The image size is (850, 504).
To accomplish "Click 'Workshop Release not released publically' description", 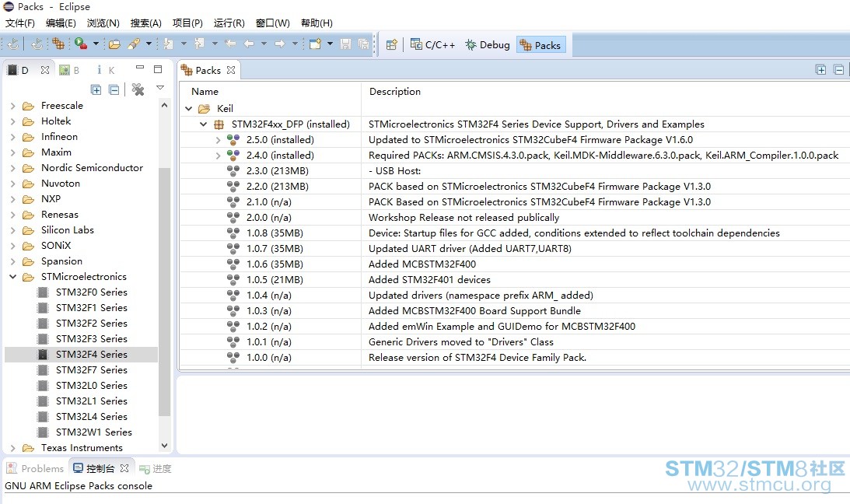I will 463,217.
